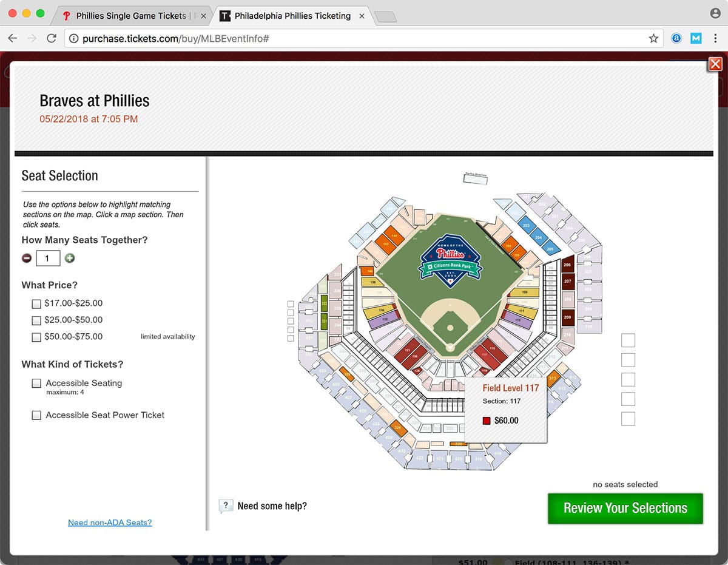Viewport: 728px width, 565px height.
Task: Check the Accessible Seating option
Action: 36,383
